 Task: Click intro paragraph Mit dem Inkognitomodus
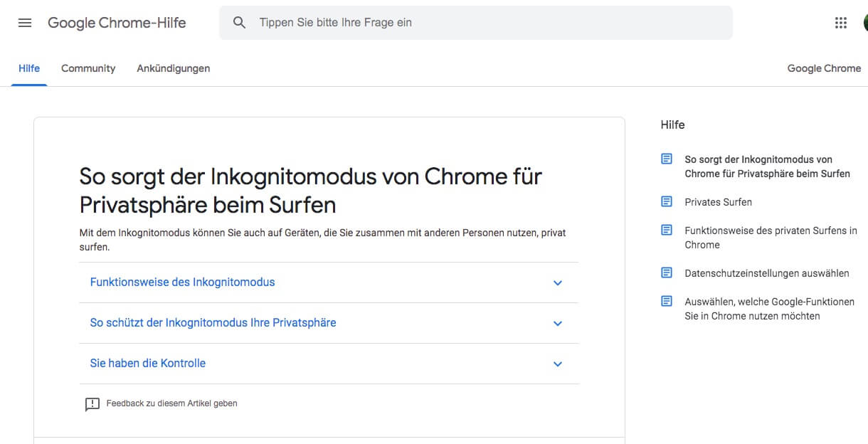click(322, 240)
